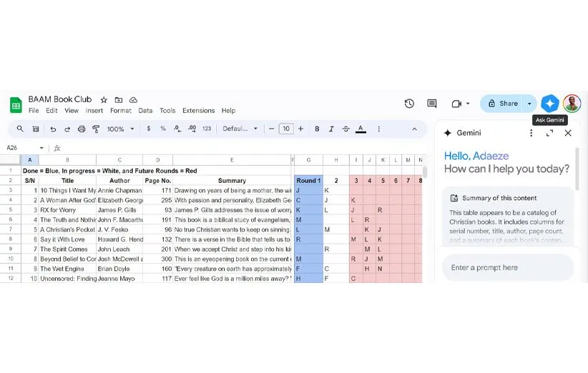Click the Share button

pyautogui.click(x=503, y=104)
